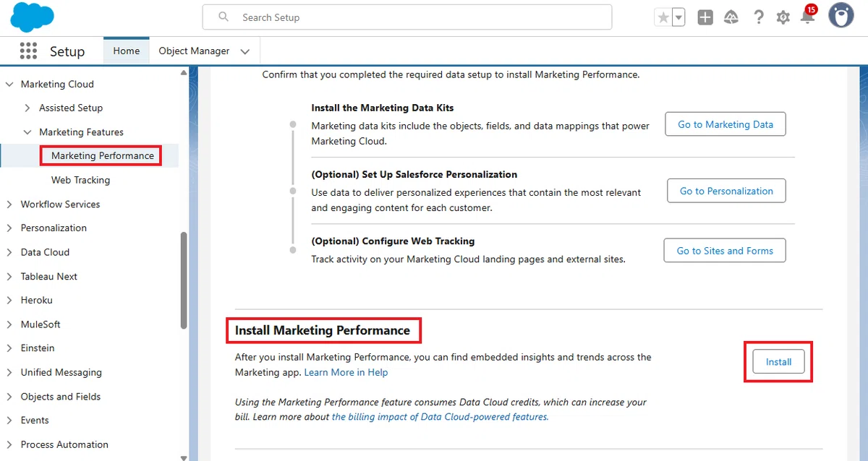Click the Install the Marketing Data Kits heading

pyautogui.click(x=383, y=108)
